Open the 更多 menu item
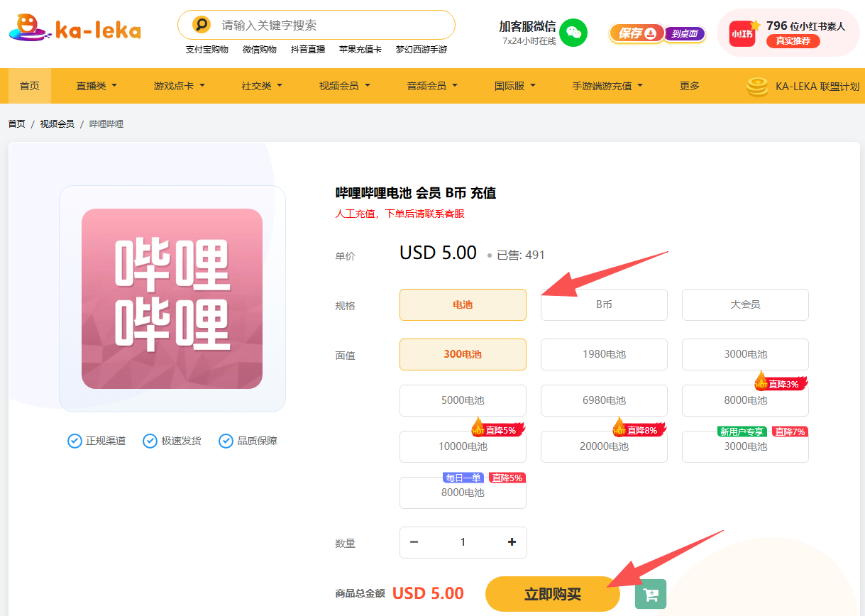This screenshot has width=865, height=616. (689, 86)
